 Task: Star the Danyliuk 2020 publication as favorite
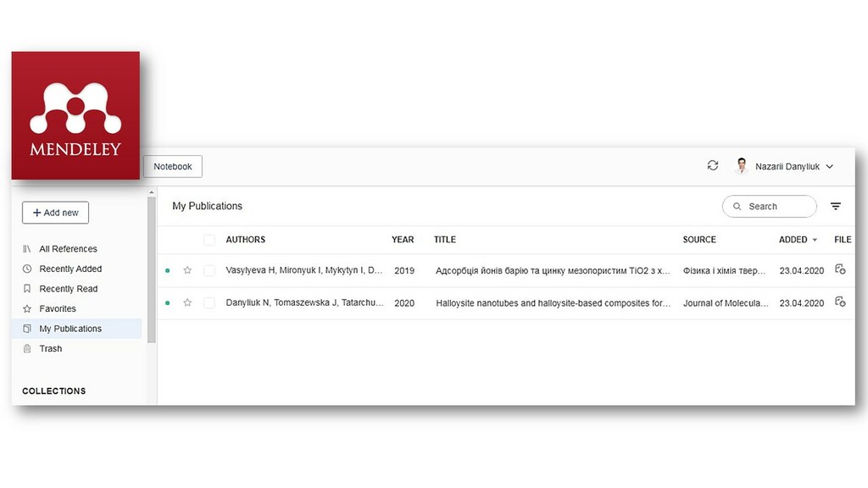187,302
